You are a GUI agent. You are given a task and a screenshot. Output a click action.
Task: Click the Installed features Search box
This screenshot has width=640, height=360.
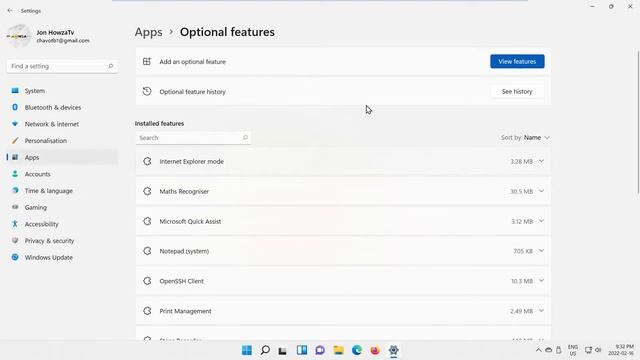click(193, 138)
